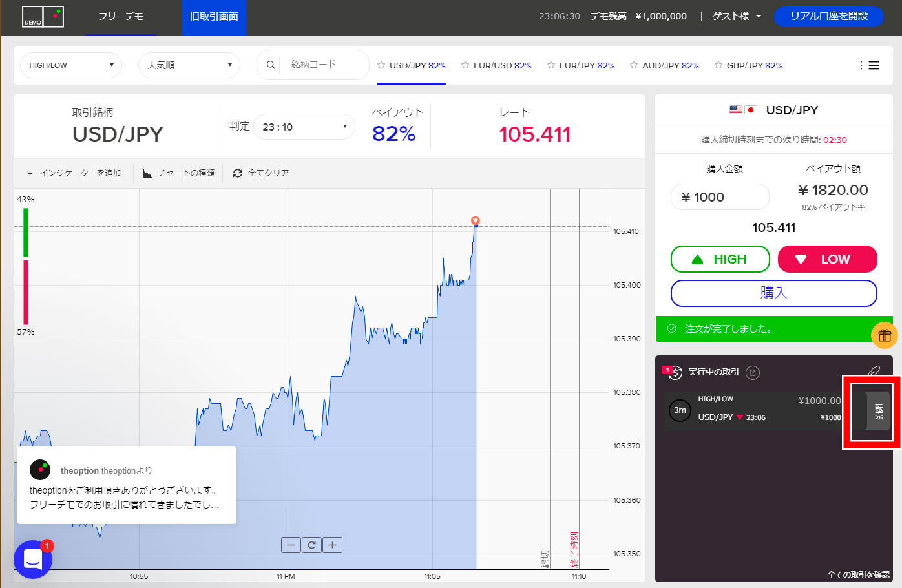This screenshot has height=588, width=902.
Task: Open the HIGH/LOW trade type dropdown
Action: coord(71,65)
